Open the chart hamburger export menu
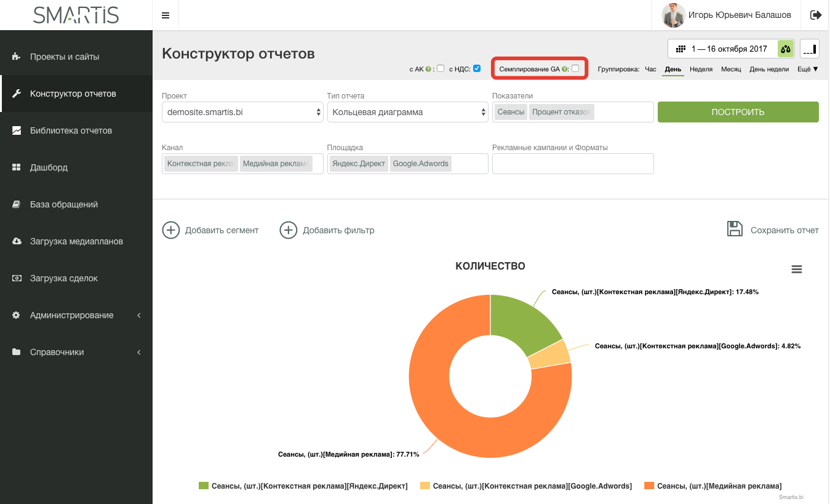 click(796, 270)
